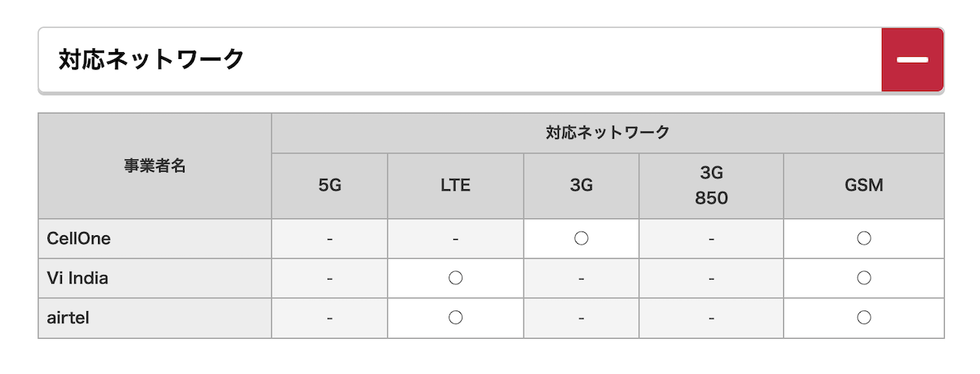
Task: Select the airtel carrier row label
Action: [68, 318]
